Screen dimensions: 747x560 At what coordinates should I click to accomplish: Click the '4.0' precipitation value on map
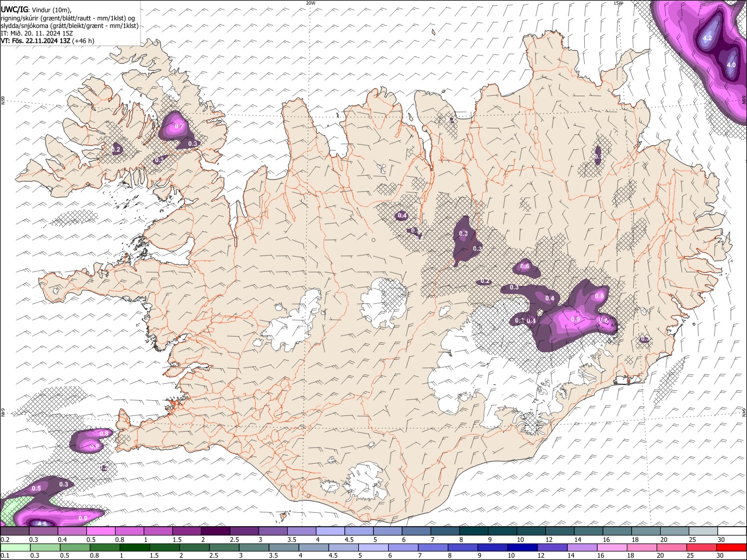pos(731,65)
